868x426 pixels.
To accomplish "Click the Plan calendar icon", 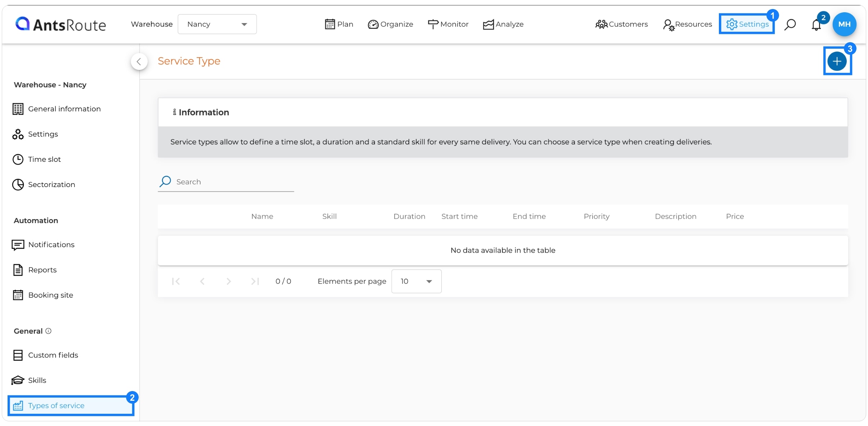I will pyautogui.click(x=330, y=24).
